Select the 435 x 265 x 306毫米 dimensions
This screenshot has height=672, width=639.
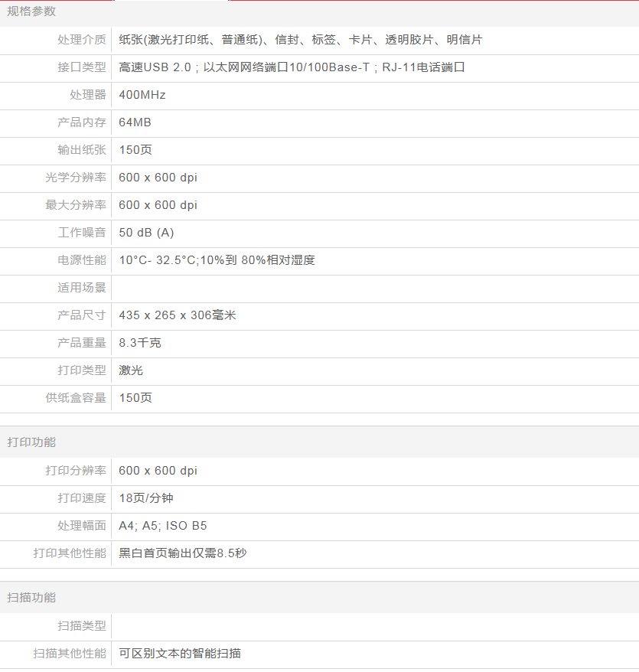pos(178,315)
